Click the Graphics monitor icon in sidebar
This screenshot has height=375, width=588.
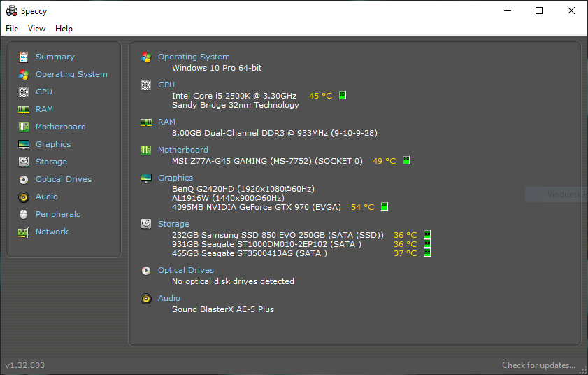[24, 145]
